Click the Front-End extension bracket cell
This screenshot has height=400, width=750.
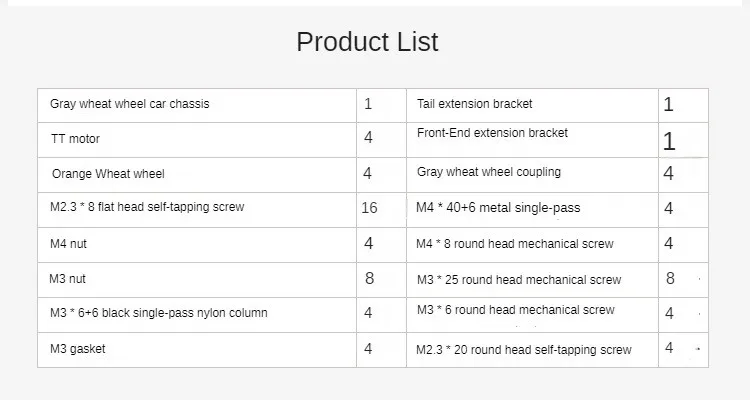click(492, 133)
